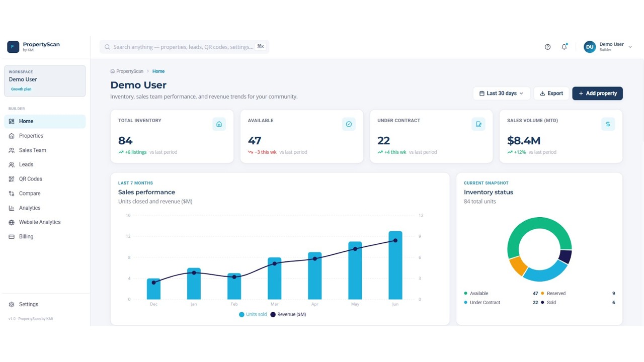Image resolution: width=644 pixels, height=362 pixels.
Task: Click the plus icon on Add property
Action: 581,94
